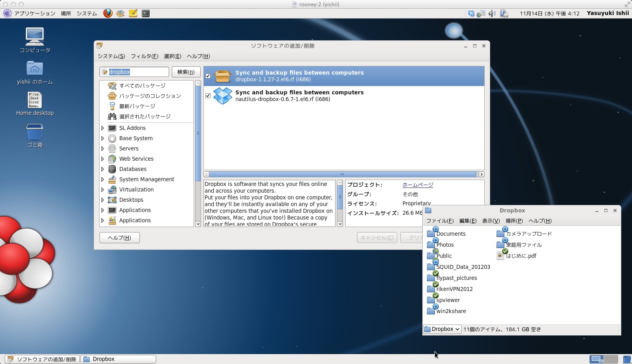Viewport: 632px width, 364px height.
Task: Open the カメラアップロード folder
Action: click(524, 233)
